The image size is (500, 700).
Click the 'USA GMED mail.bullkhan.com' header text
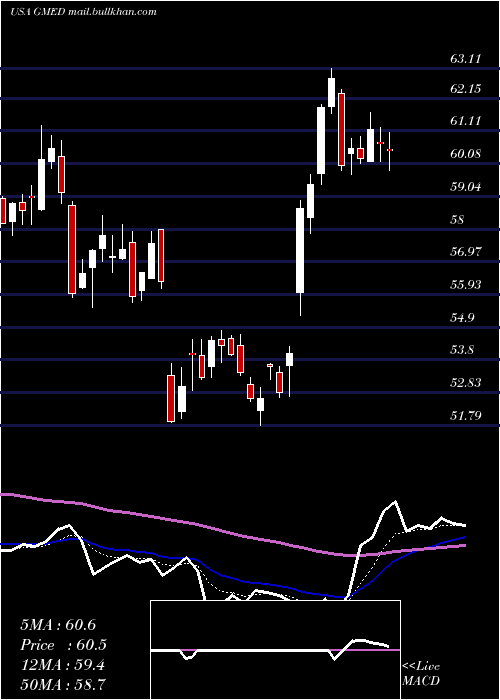(x=83, y=12)
